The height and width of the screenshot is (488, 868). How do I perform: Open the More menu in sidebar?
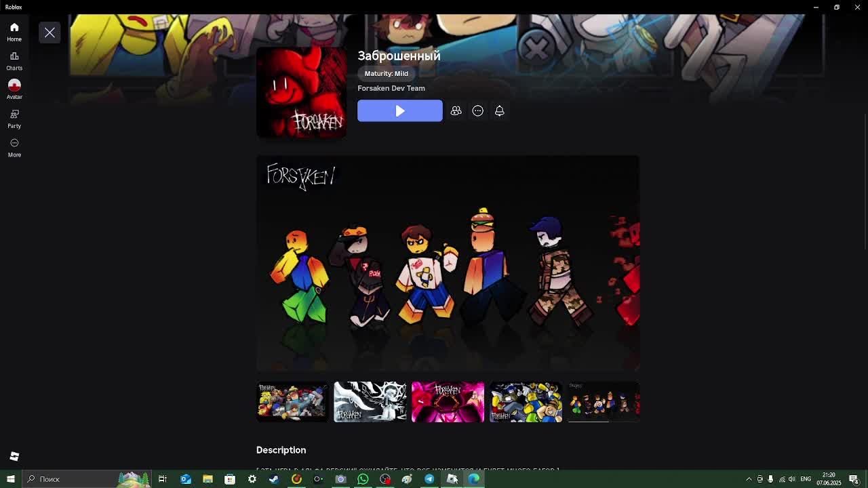(x=14, y=148)
